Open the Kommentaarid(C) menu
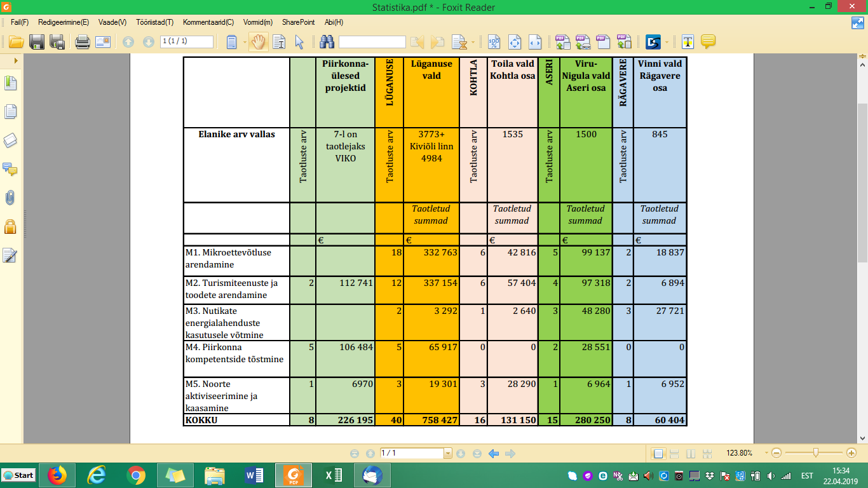The height and width of the screenshot is (488, 868). (x=208, y=22)
